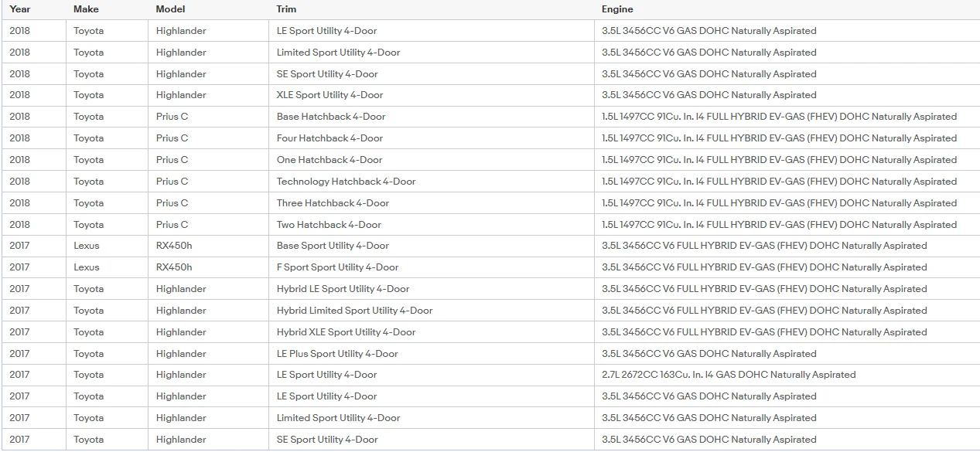The width and height of the screenshot is (980, 452).
Task: Click the Trim column header
Action: 286,9
